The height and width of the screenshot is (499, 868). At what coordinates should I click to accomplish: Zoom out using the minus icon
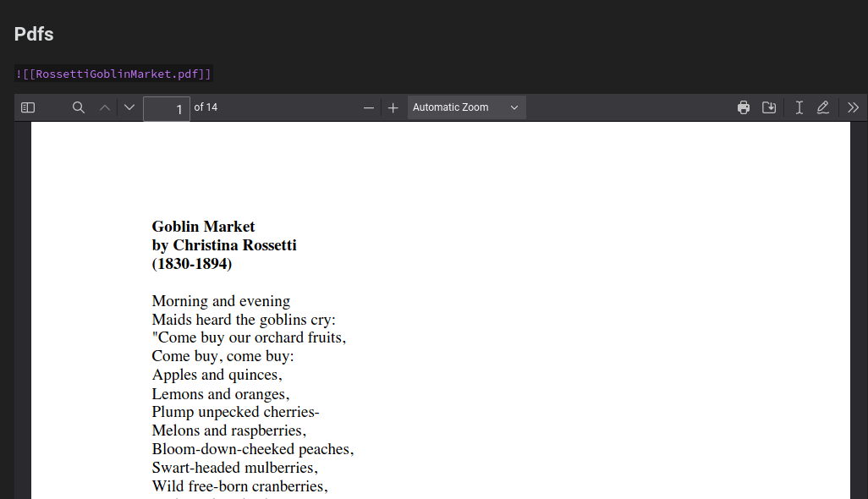tap(369, 107)
